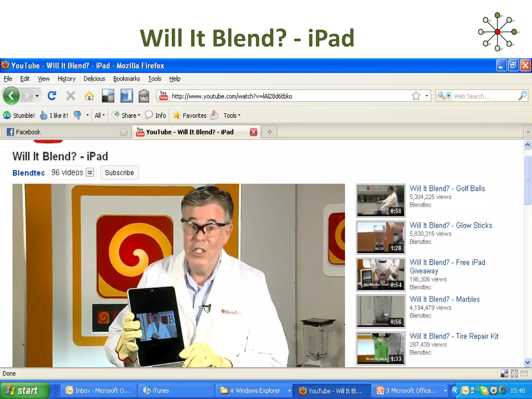532x399 pixels.
Task: Open Will It Blend? - Glow Sticks link
Action: (x=451, y=225)
